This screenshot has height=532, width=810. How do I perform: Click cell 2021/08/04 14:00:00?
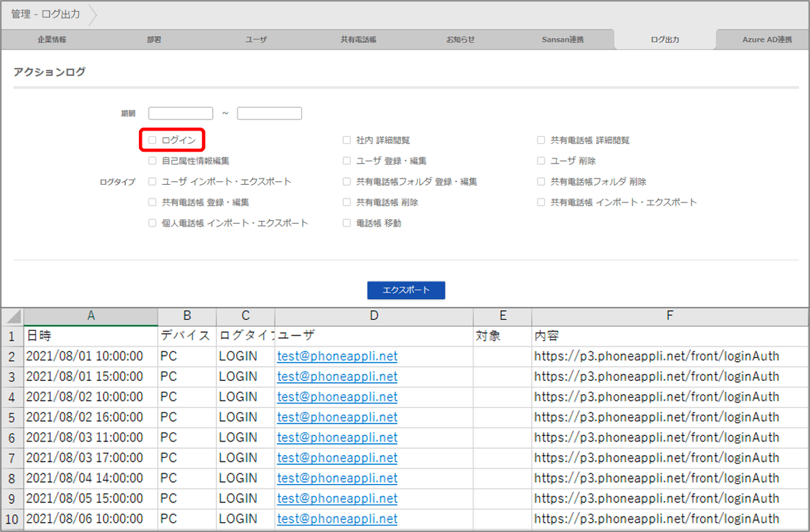(91, 478)
